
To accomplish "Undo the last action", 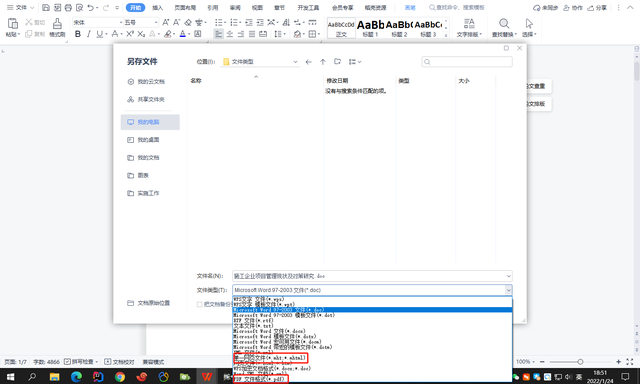I will 91,8.
